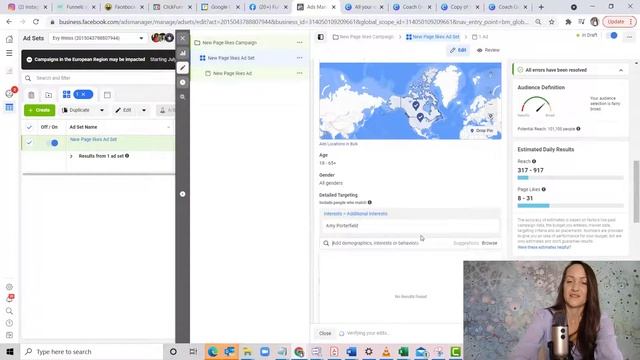The image size is (640, 360).
Task: Open the campaigns folder icon
Action: (x=49, y=95)
